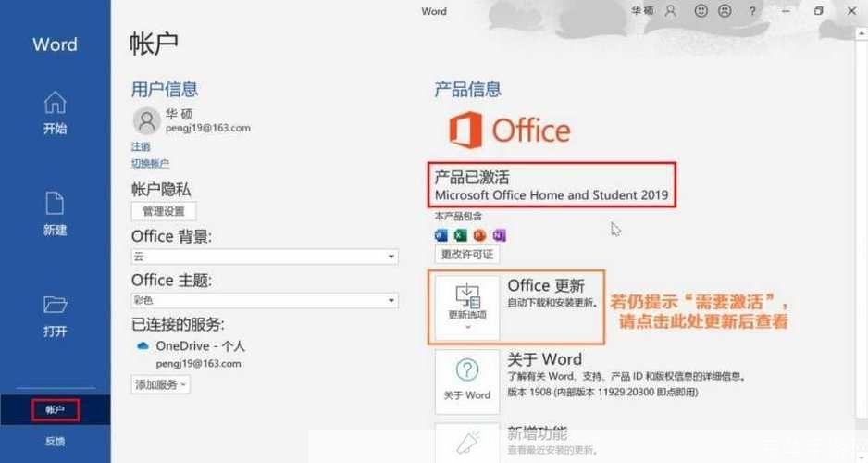Click the PowerPoint app icon under 本产品包含
Screen dimensions: 868x463
pyautogui.click(x=479, y=235)
